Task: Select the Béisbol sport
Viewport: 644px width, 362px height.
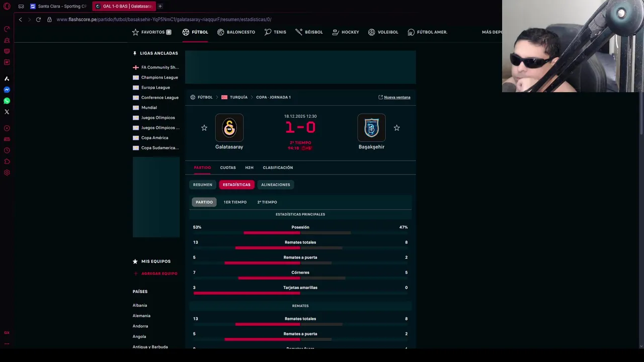Action: (309, 32)
